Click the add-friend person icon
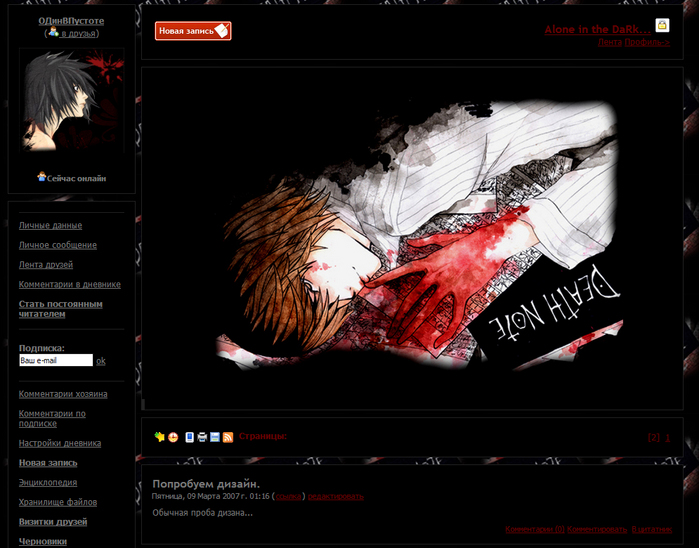Viewport: 699px width, 548px height. pos(53,32)
